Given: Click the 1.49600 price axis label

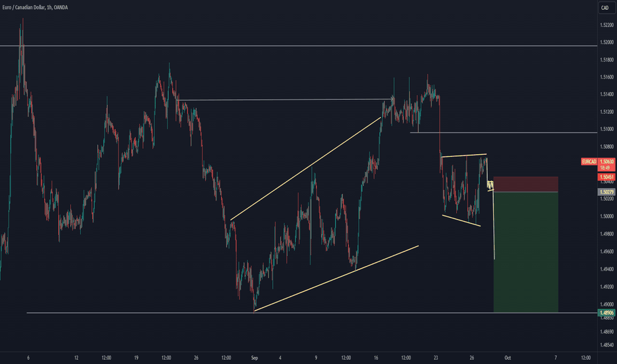Looking at the screenshot, I should point(607,251).
